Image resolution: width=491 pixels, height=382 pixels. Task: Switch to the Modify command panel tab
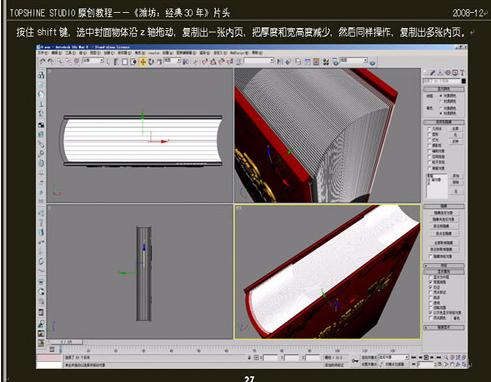pyautogui.click(x=432, y=72)
